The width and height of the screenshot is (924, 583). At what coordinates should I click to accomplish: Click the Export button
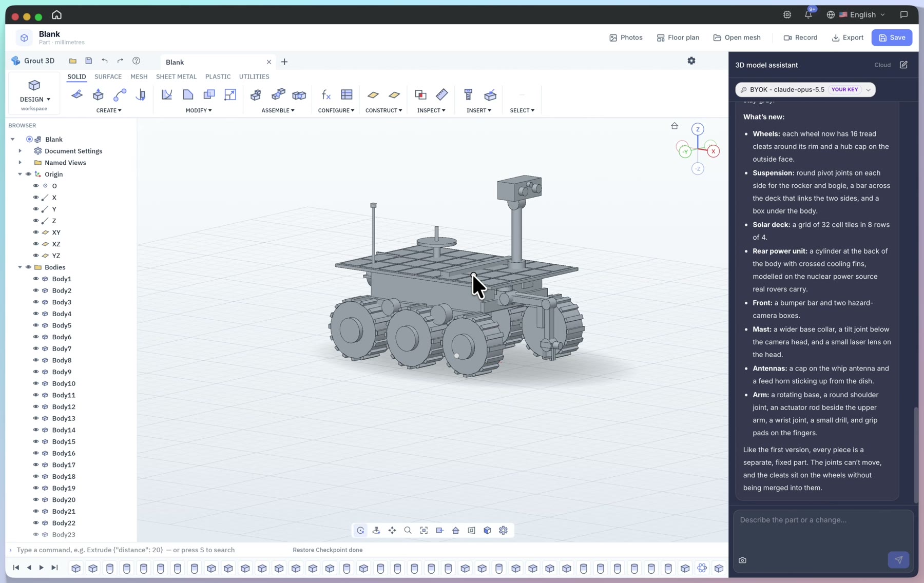tap(848, 37)
